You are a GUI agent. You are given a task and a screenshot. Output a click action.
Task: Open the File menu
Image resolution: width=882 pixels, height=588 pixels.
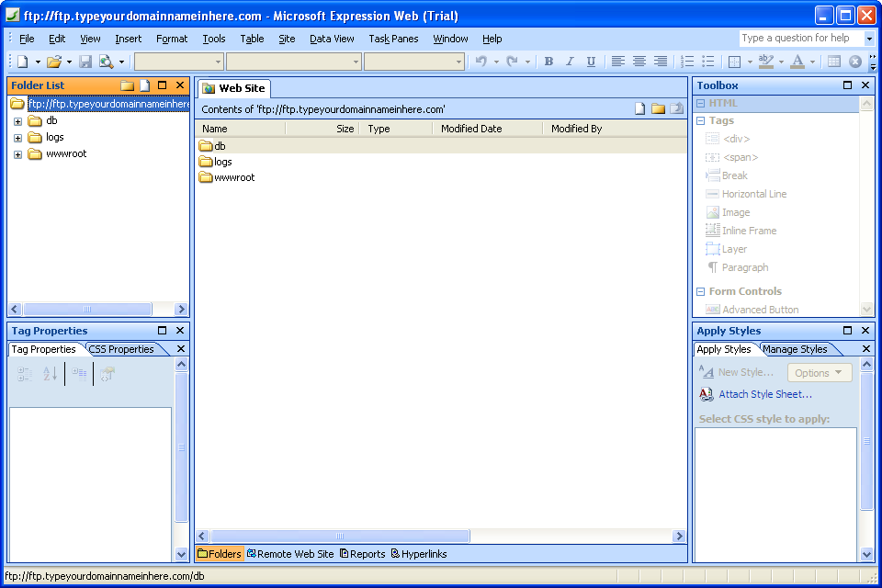click(27, 39)
